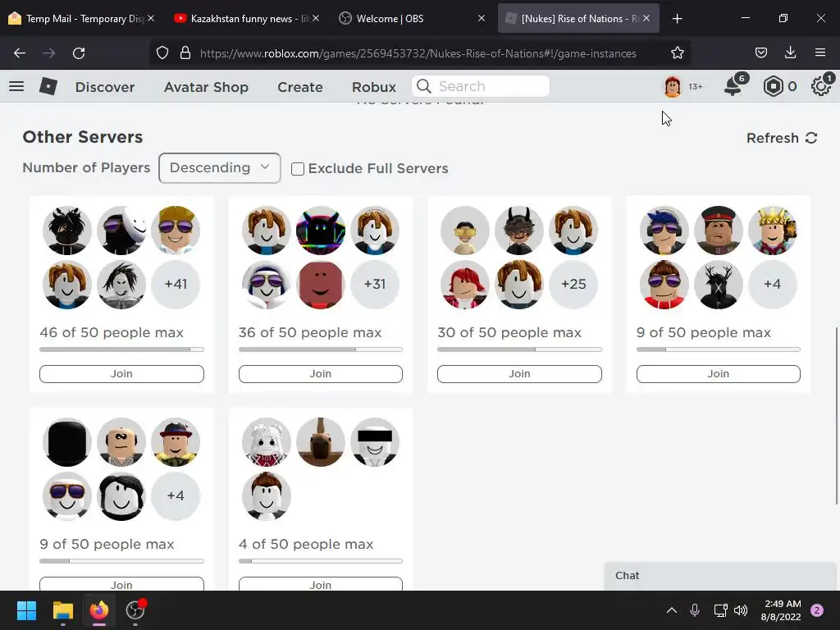
Task: Go back with the browser back arrow
Action: (20, 53)
